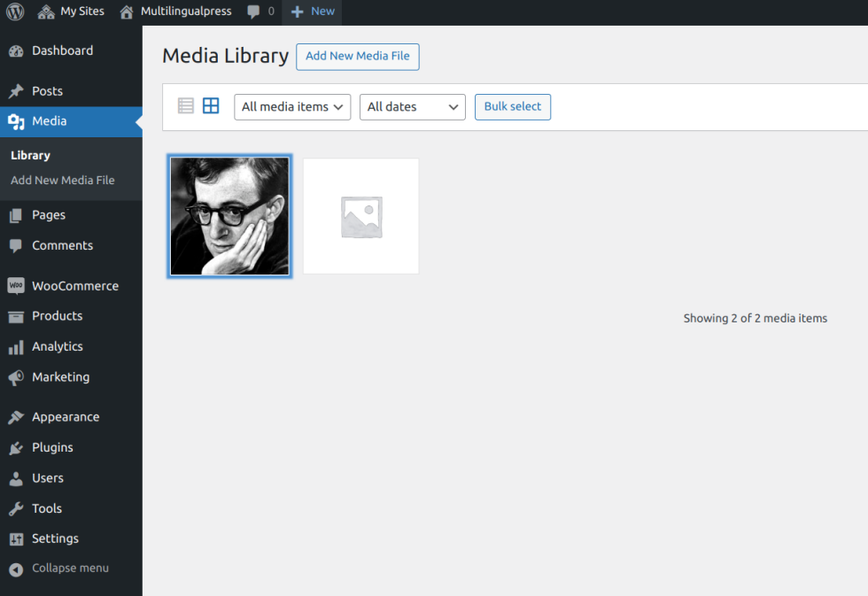868x596 pixels.
Task: Open Tools menu label
Action: pyautogui.click(x=47, y=508)
